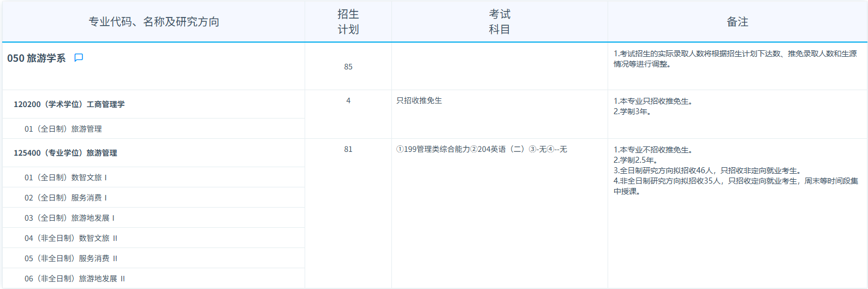Select 03（全日制）旅游地发展 I direction

tap(69, 218)
